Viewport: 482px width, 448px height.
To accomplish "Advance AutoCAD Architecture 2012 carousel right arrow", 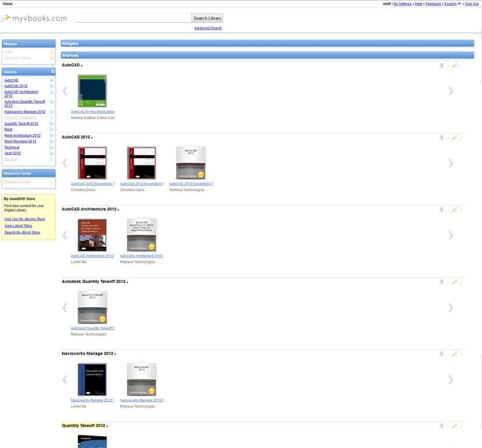I will 451,235.
